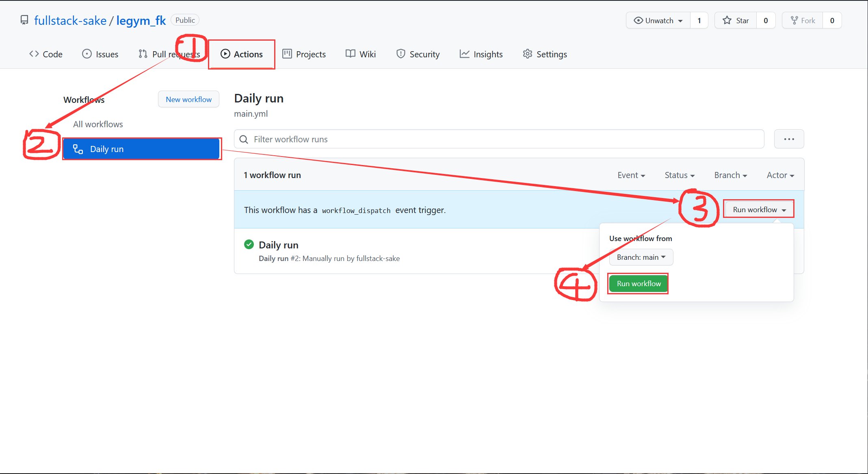868x474 pixels.
Task: Open the Run workflow dropdown
Action: click(x=759, y=210)
